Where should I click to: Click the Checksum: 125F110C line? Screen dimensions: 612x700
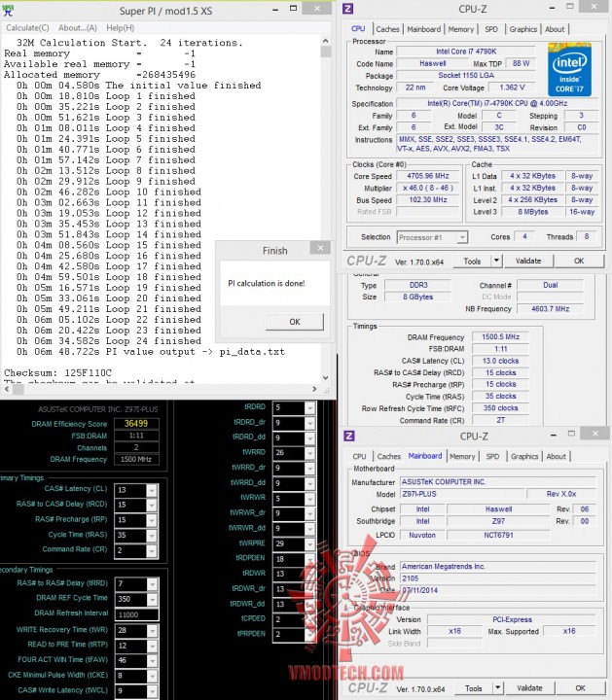click(x=57, y=372)
